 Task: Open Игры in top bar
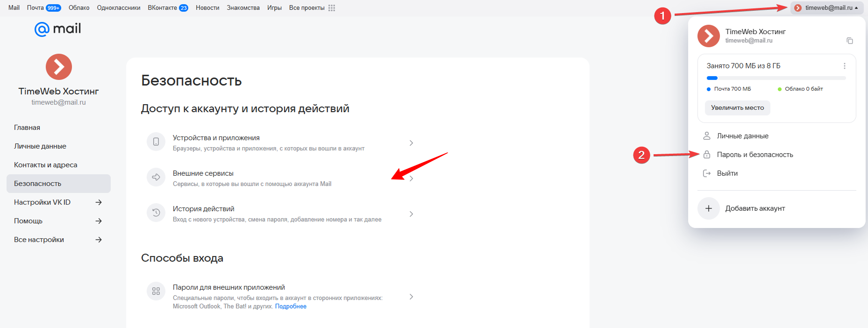pos(275,8)
